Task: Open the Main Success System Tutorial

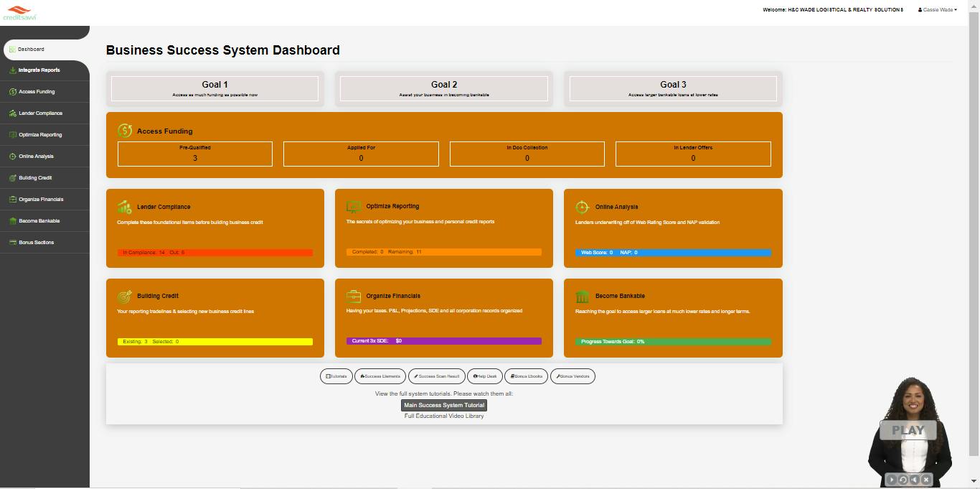Action: (x=444, y=405)
